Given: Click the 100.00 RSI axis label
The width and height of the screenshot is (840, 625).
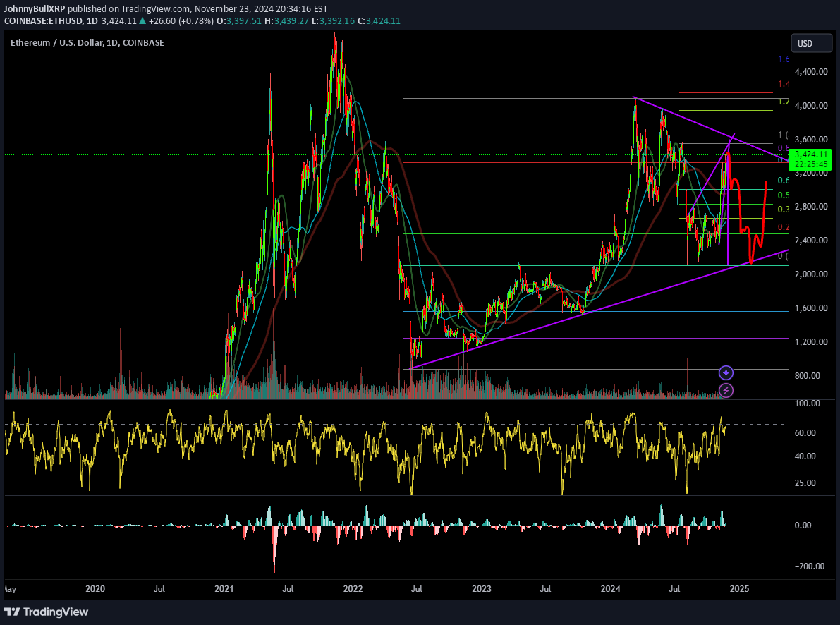Looking at the screenshot, I should pos(808,403).
